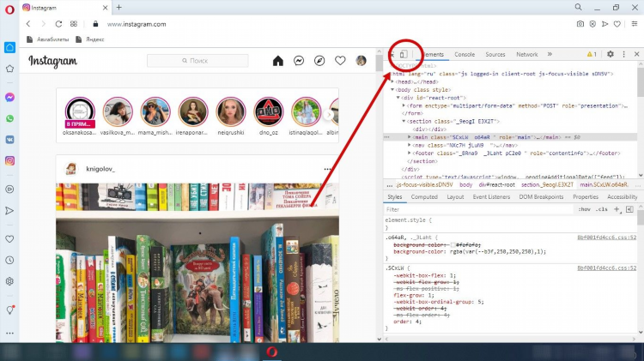Viewport: 644px width, 361px height.
Task: Collapse the div#react-root node
Action: pos(398,98)
